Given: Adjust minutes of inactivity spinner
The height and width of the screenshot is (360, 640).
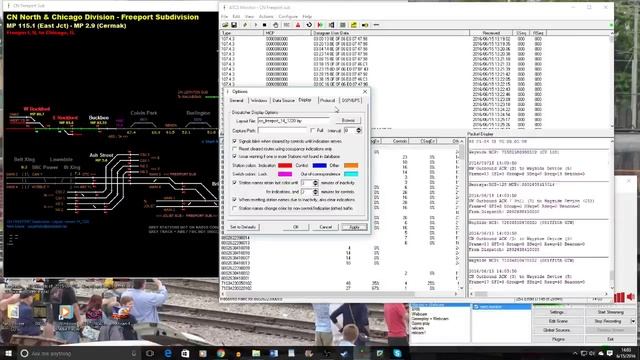Looking at the screenshot, I should 315,183.
